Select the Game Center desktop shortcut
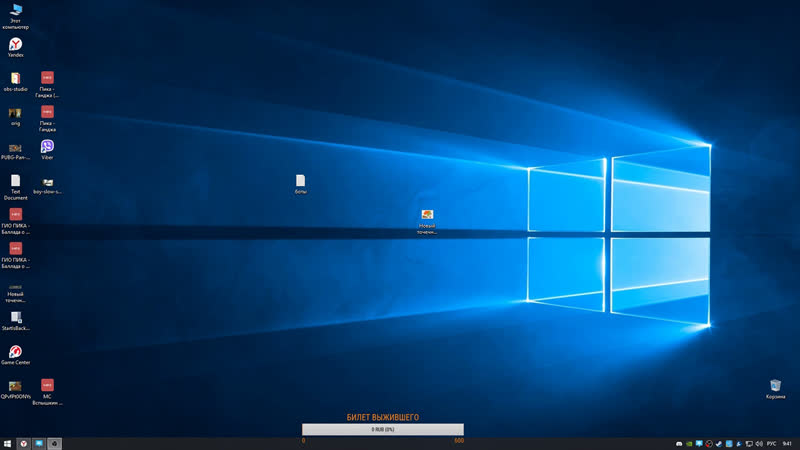The width and height of the screenshot is (800, 450). (x=15, y=355)
